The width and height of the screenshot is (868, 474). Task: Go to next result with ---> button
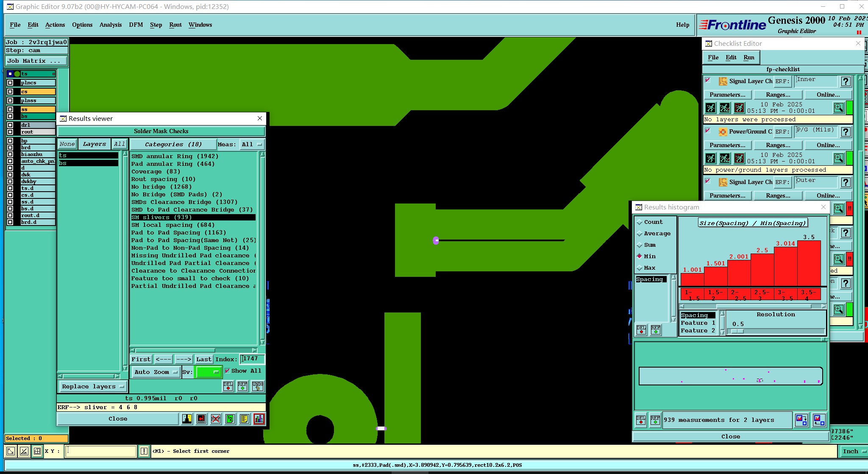(184, 359)
